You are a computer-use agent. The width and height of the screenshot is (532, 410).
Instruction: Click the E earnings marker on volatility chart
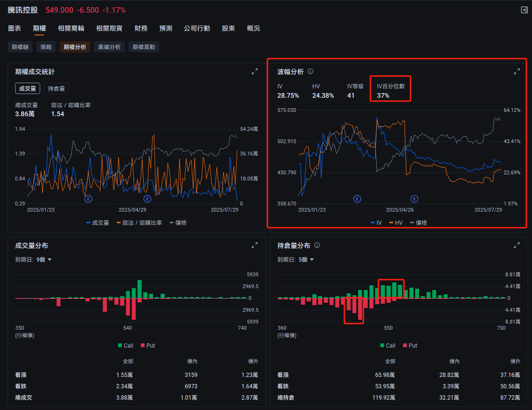click(357, 199)
